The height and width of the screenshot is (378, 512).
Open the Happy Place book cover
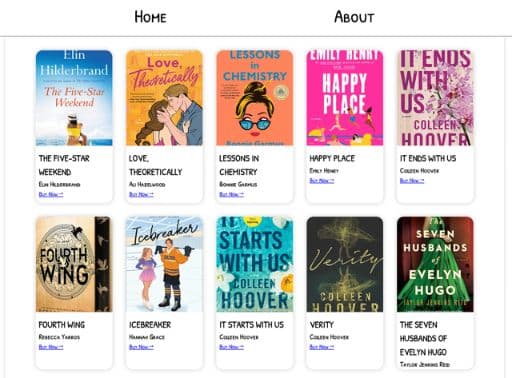tap(345, 98)
